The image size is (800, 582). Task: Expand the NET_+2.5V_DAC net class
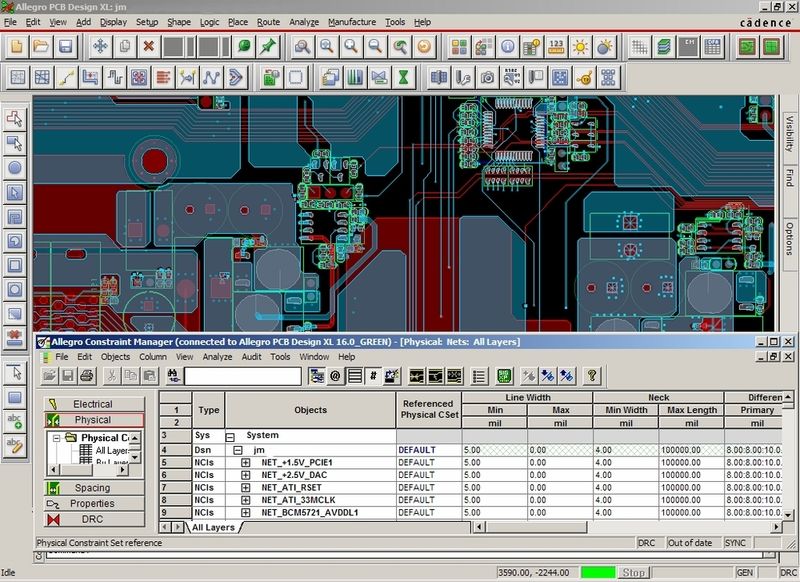coord(245,475)
